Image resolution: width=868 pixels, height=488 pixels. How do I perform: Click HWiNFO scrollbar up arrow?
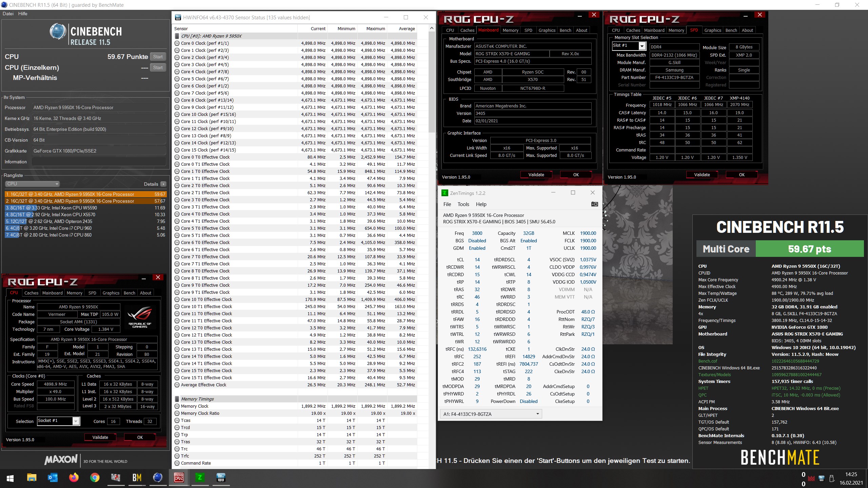click(432, 28)
